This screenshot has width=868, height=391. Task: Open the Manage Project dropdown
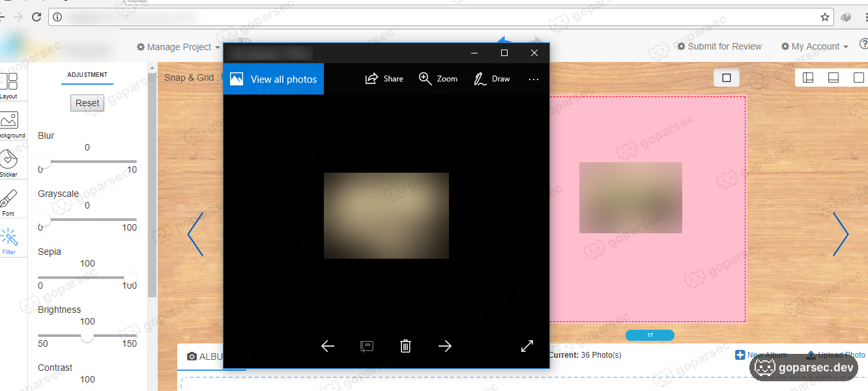178,47
